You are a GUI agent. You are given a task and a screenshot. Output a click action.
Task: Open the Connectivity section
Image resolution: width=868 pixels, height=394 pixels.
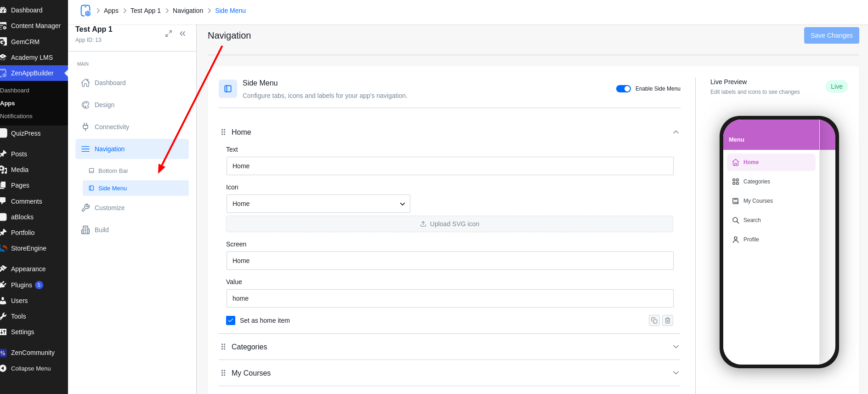(x=132, y=127)
